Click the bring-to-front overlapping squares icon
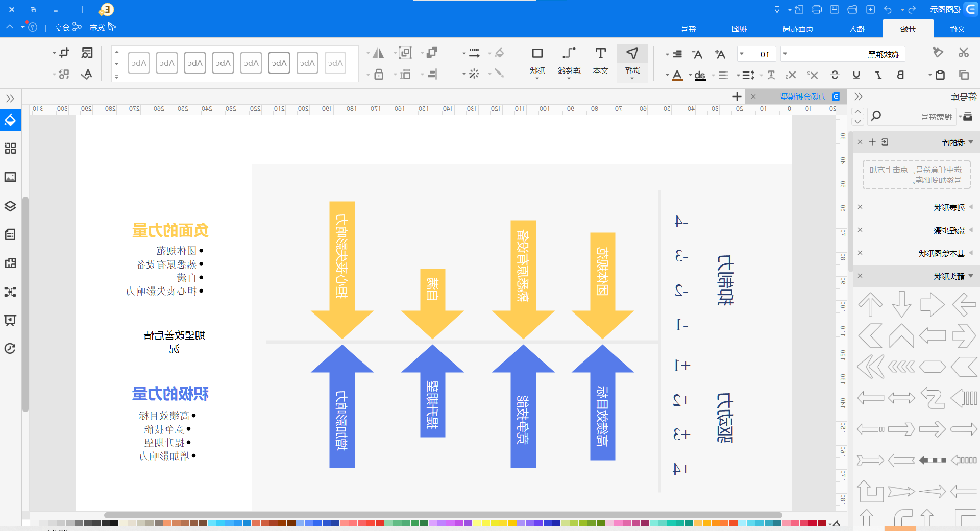Viewport: 980px width, 531px height. (432, 52)
